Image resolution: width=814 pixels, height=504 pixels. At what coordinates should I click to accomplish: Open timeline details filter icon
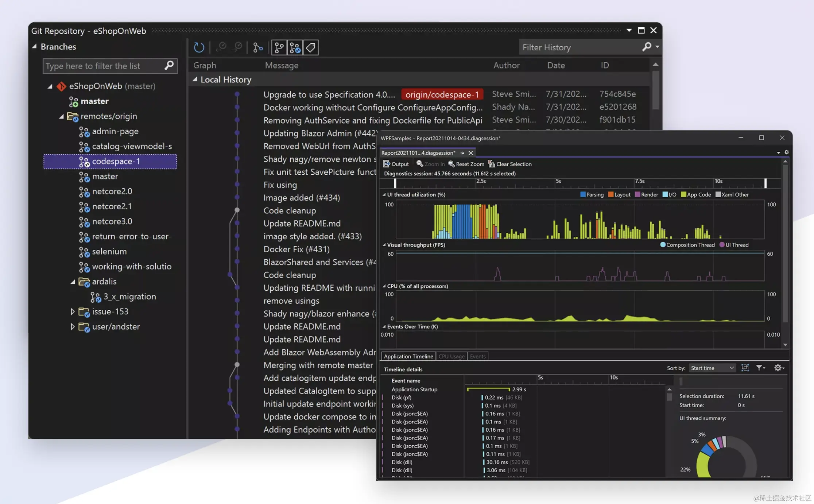[x=760, y=368]
